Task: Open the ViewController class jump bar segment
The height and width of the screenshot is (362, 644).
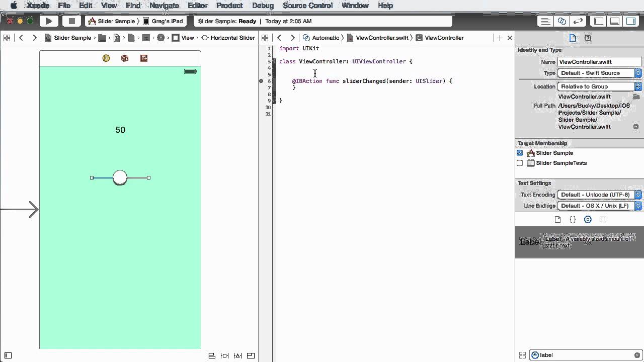Action: point(439,38)
